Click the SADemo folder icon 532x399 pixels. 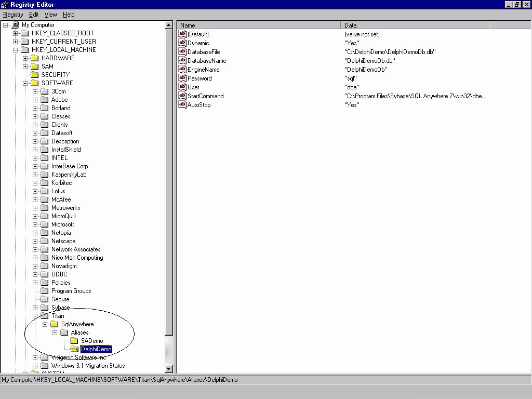pyautogui.click(x=74, y=341)
